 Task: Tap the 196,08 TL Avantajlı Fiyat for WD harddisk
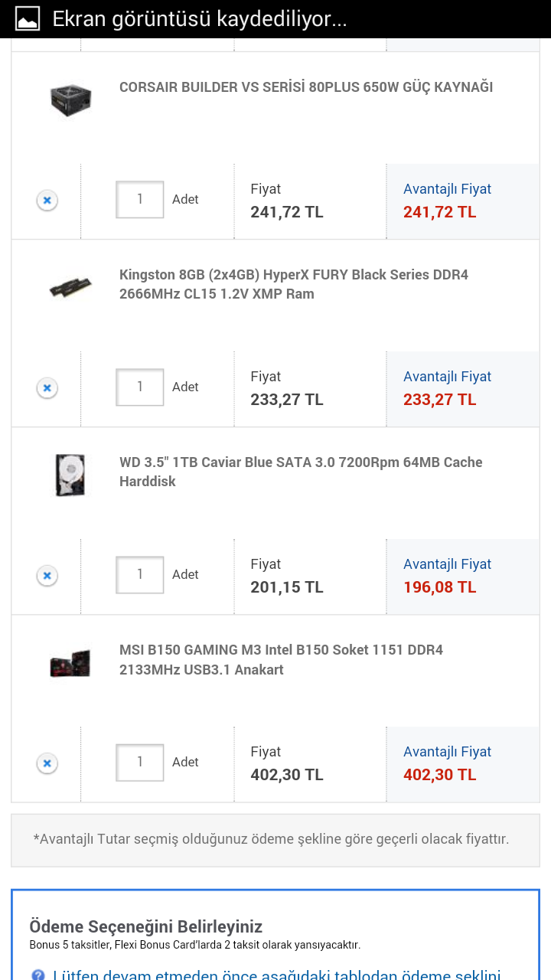point(440,587)
